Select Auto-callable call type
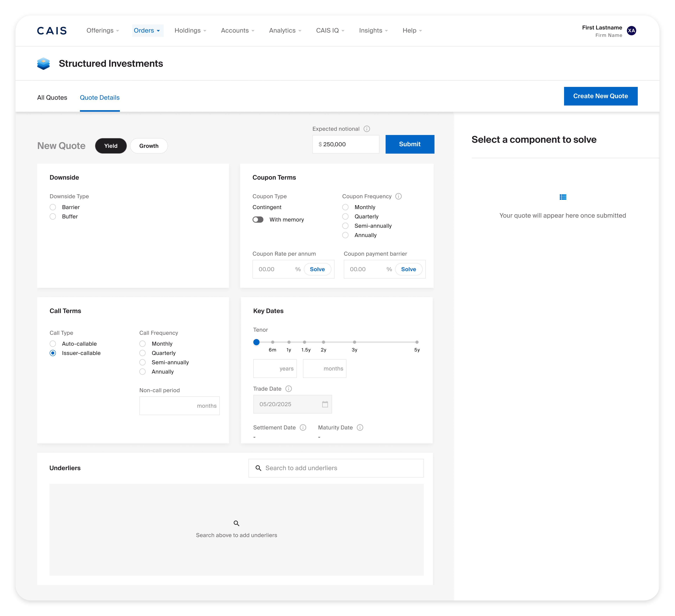Screen dimensions: 675x616 pyautogui.click(x=53, y=344)
